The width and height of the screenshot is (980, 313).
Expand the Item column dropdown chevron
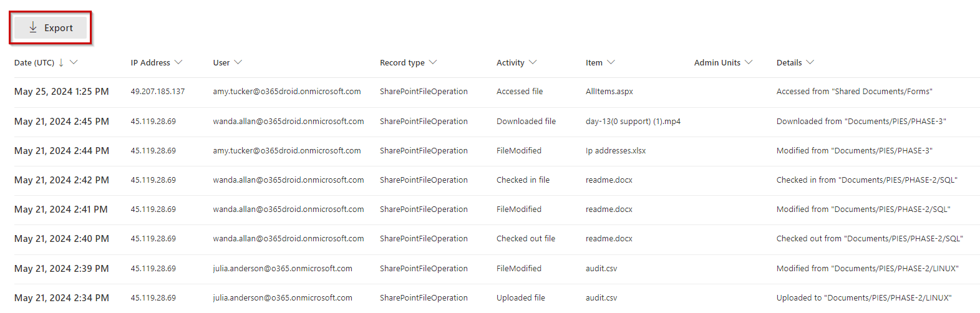pos(611,62)
